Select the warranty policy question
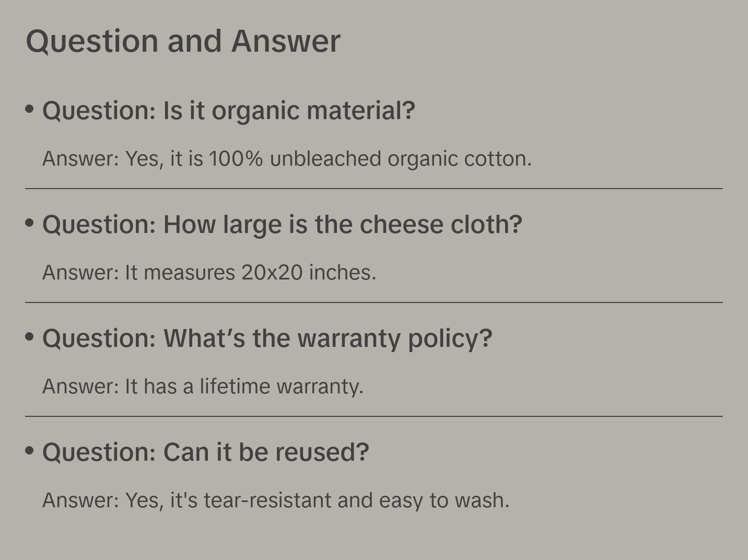This screenshot has width=748, height=560. [x=267, y=339]
